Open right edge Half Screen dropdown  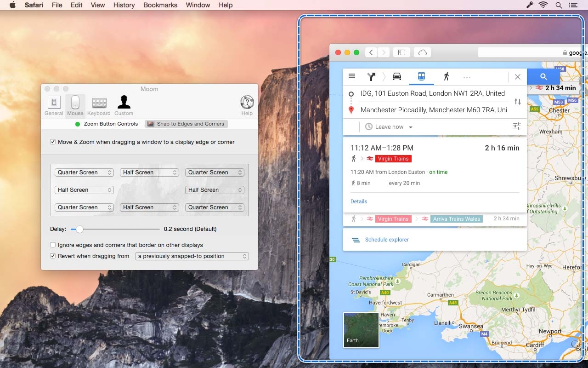click(215, 190)
